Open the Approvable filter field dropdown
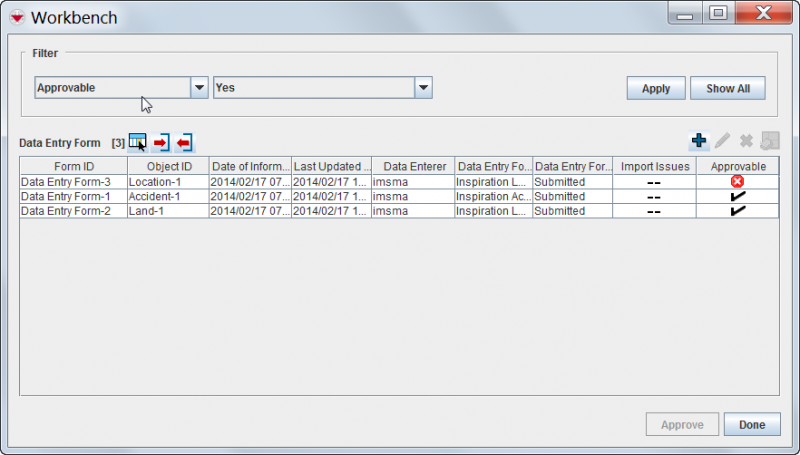This screenshot has height=455, width=800. pyautogui.click(x=199, y=88)
